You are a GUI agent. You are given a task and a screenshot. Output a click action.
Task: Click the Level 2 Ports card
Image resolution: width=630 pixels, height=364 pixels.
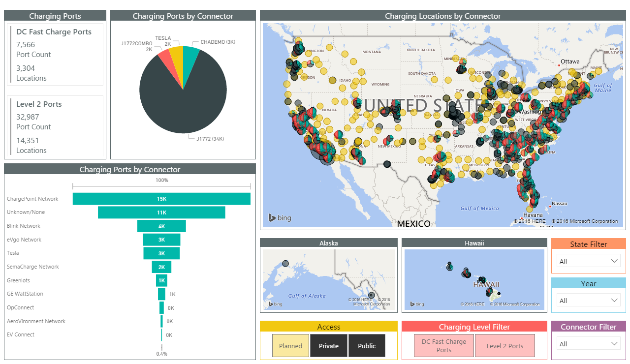point(55,126)
